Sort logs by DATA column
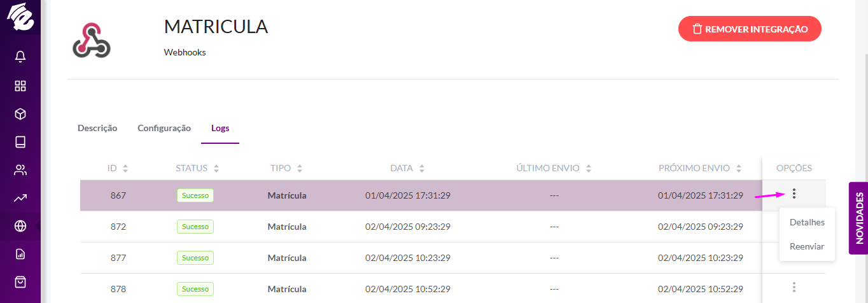The width and height of the screenshot is (868, 303). (x=407, y=169)
